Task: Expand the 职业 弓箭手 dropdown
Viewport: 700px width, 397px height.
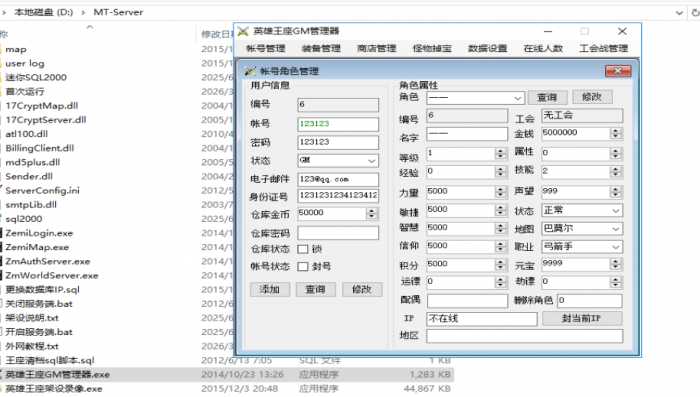Action: click(616, 247)
